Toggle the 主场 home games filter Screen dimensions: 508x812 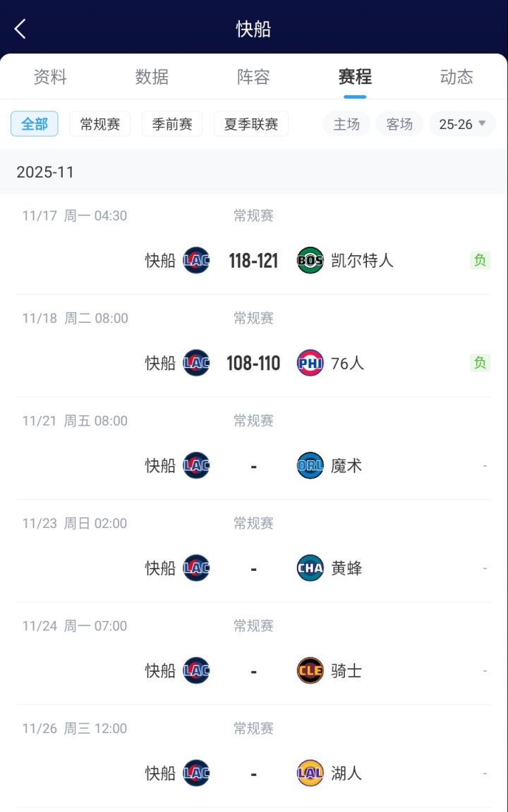point(346,124)
